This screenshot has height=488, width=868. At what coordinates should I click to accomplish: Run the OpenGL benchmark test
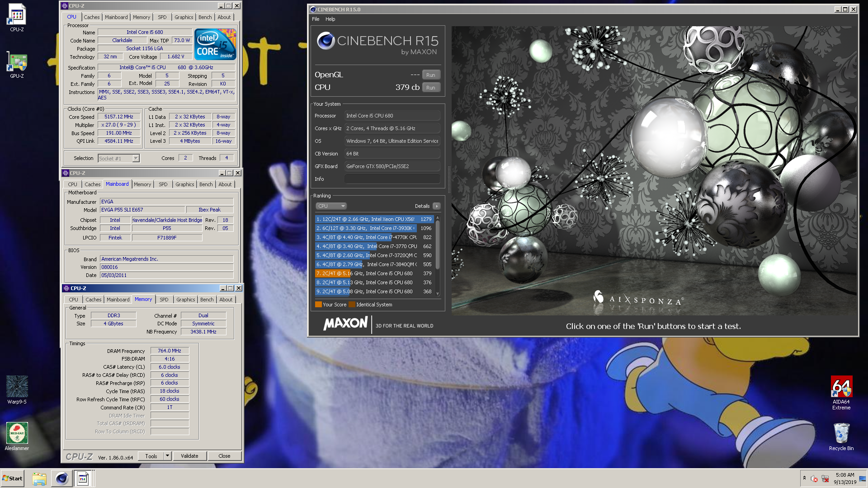(x=431, y=75)
